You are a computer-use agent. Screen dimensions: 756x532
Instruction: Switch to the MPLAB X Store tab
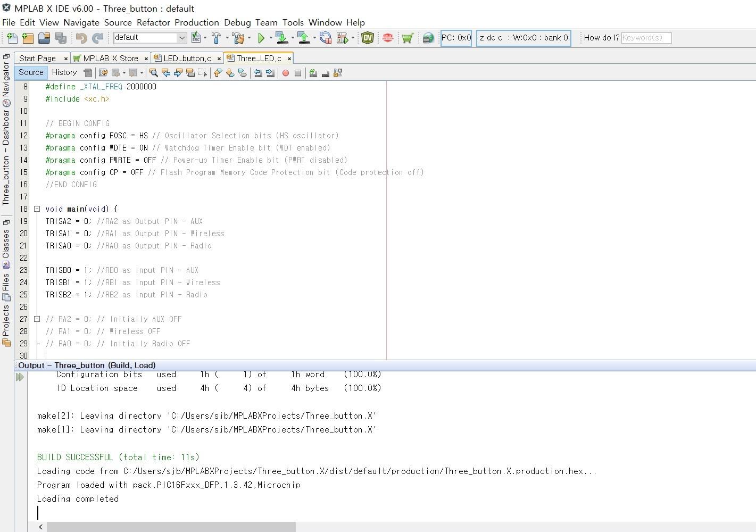tap(111, 59)
